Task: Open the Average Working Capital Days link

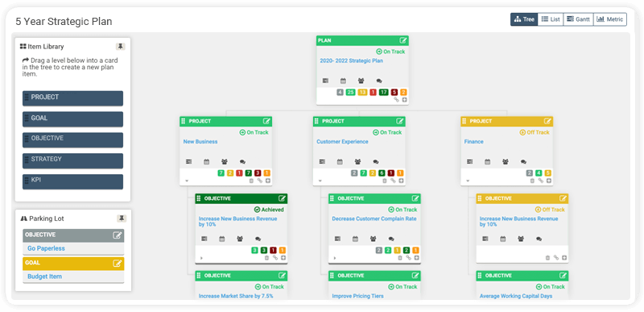Action: (x=516, y=296)
